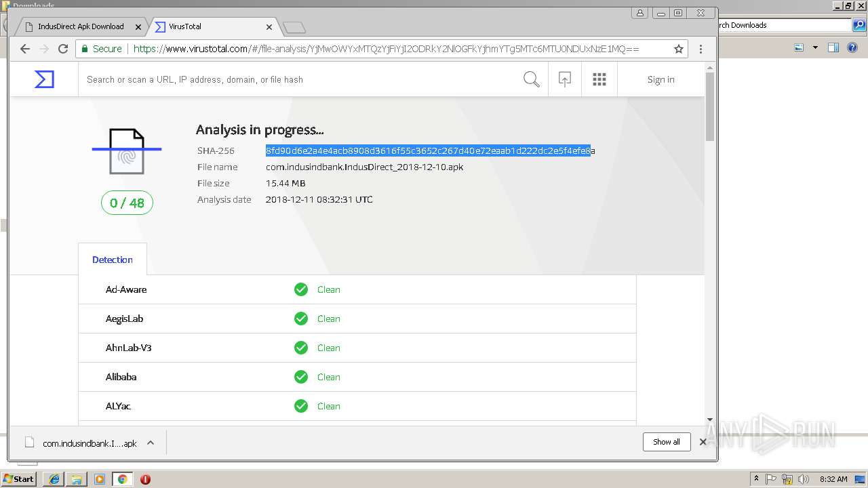Expand the downloaded apk item menu

151,443
